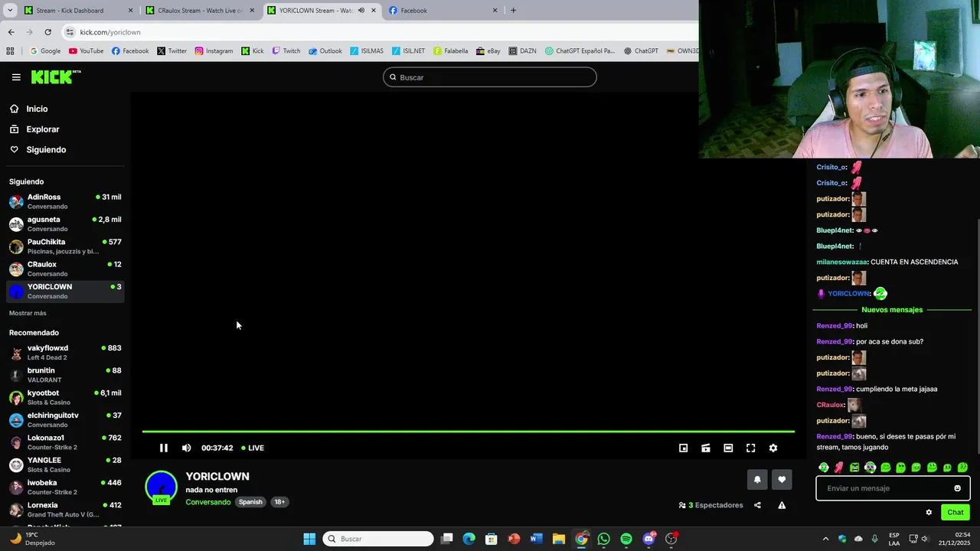Enter fullscreen video
Screen dimensions: 980x551
pyautogui.click(x=750, y=448)
